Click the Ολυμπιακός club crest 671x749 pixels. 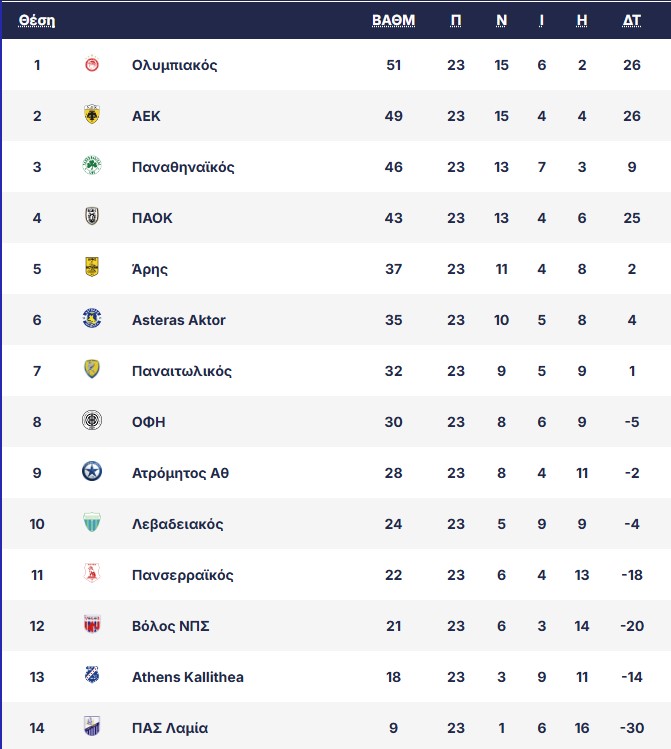(92, 64)
